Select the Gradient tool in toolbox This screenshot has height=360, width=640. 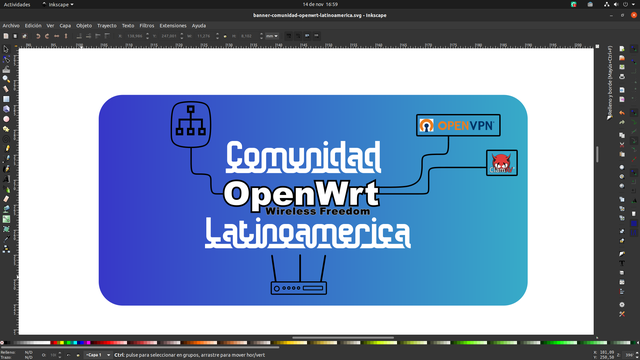click(x=6, y=219)
